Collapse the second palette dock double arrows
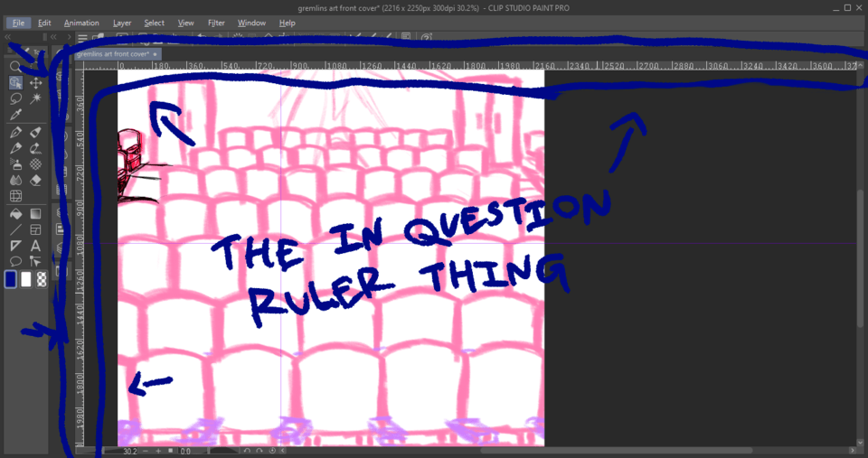 (x=53, y=37)
